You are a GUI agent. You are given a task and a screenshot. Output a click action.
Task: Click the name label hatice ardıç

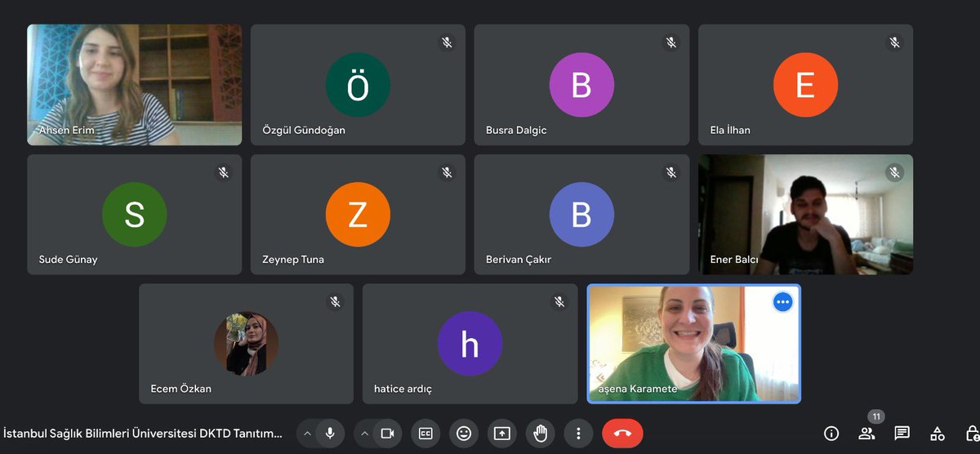click(x=403, y=389)
